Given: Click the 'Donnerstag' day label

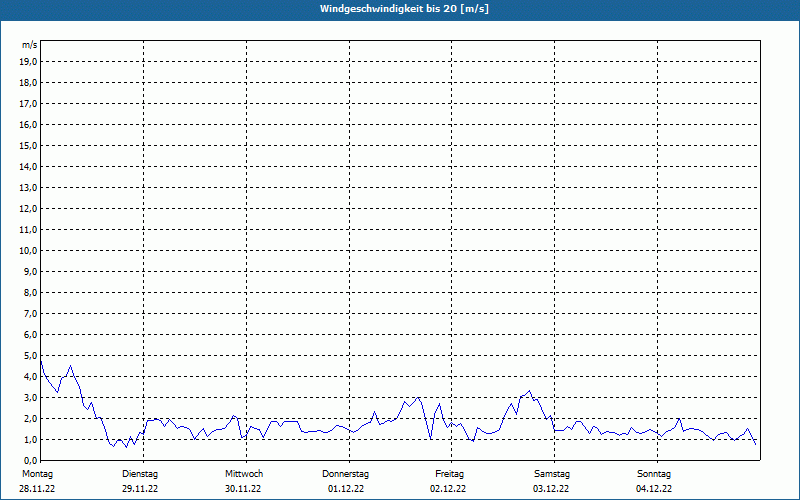Looking at the screenshot, I should coord(345,474).
